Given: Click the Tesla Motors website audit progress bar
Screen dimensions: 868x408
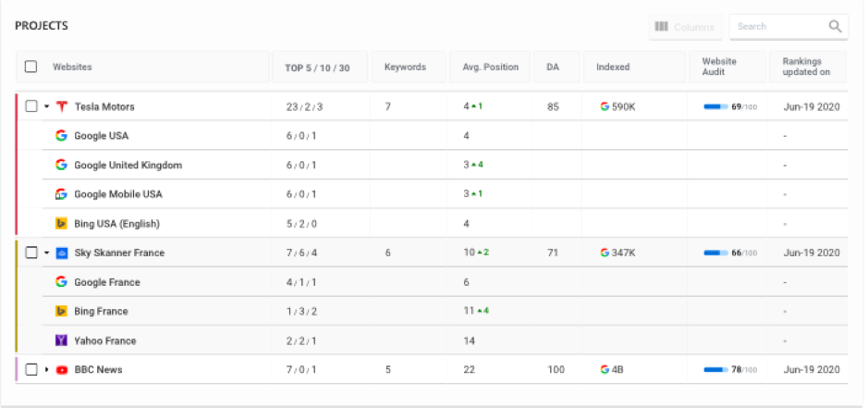Looking at the screenshot, I should coord(715,107).
